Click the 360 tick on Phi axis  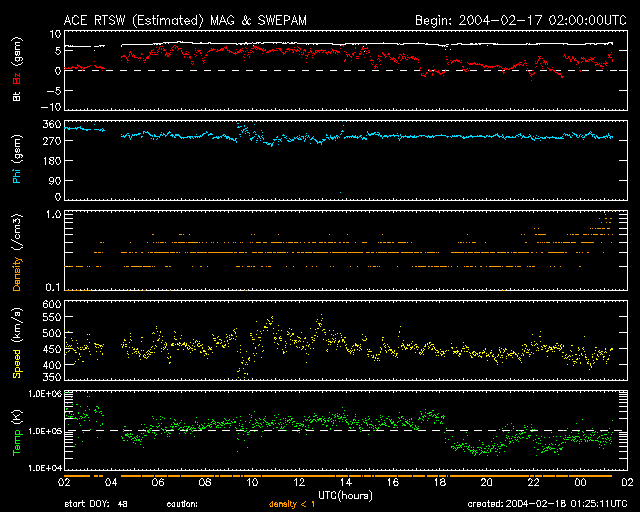pyautogui.click(x=52, y=124)
